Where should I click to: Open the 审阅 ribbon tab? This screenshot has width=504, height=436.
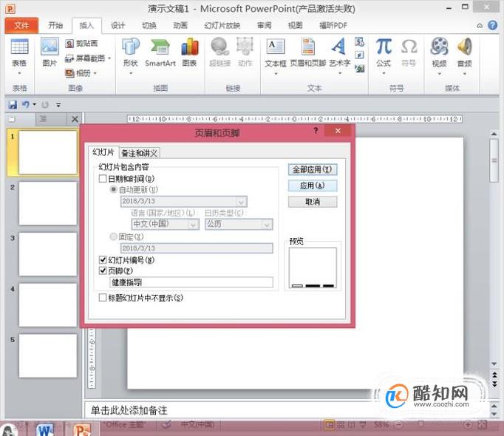tap(265, 25)
